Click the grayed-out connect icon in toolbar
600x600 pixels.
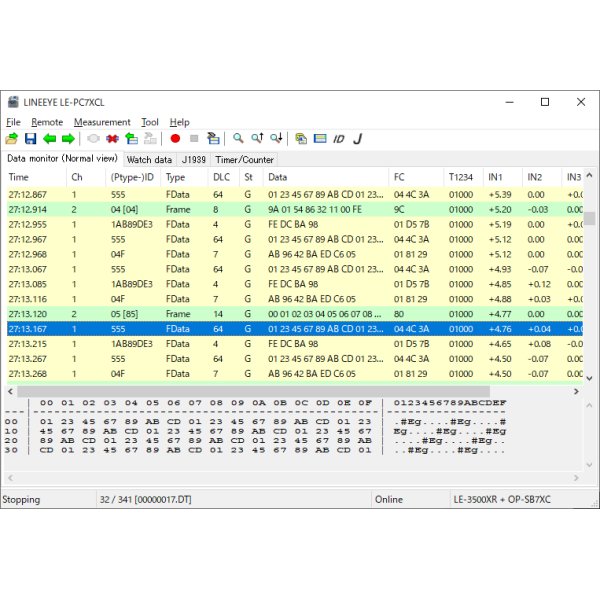[x=93, y=139]
